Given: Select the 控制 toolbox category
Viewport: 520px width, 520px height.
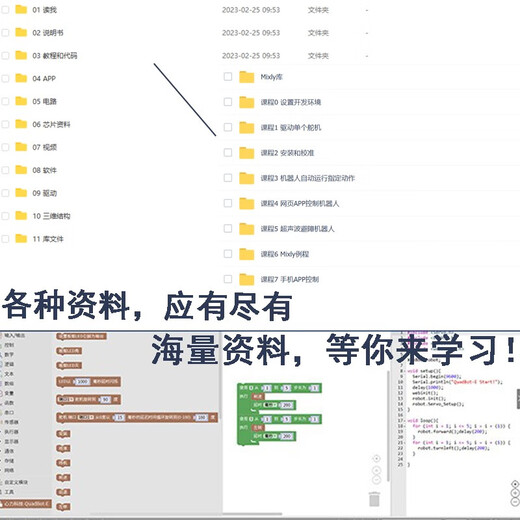Looking at the screenshot, I should click(9, 345).
